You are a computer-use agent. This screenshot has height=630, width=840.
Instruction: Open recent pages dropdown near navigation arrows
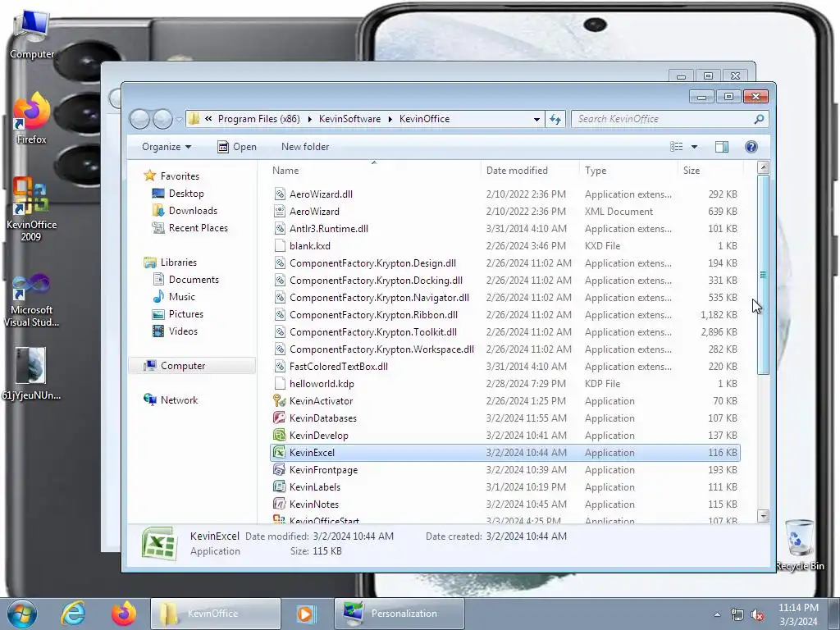[179, 120]
